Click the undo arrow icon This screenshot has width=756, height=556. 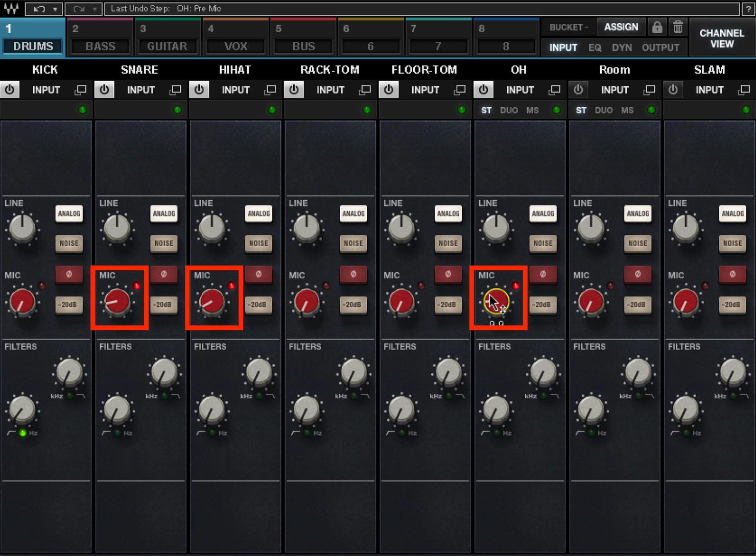tap(39, 9)
